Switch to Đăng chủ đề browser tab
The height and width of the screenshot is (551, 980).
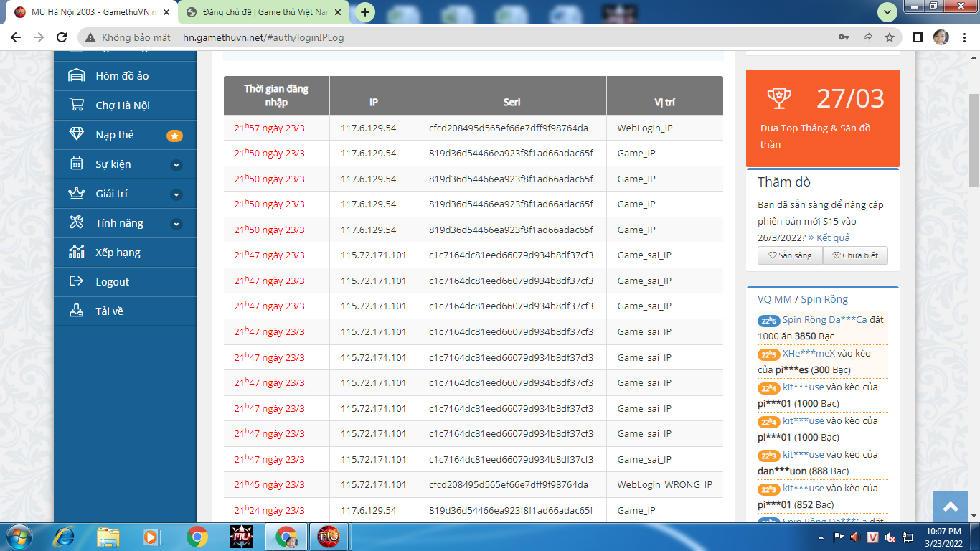coord(262,12)
